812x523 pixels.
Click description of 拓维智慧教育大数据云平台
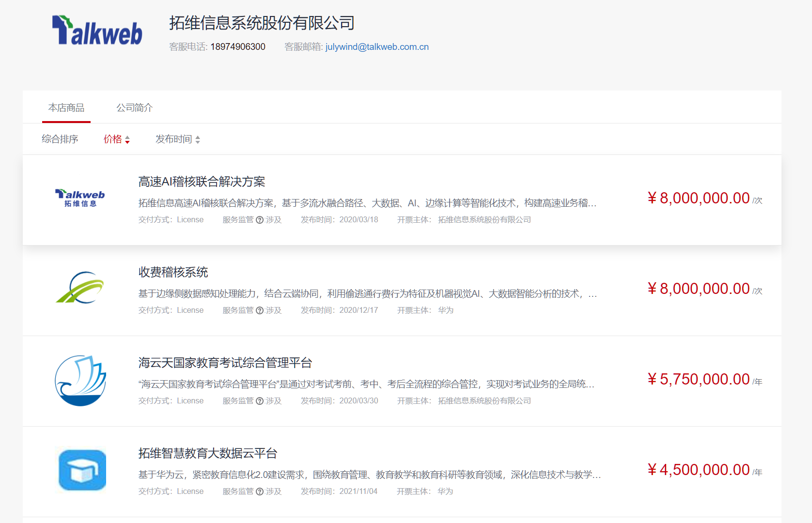(370, 475)
